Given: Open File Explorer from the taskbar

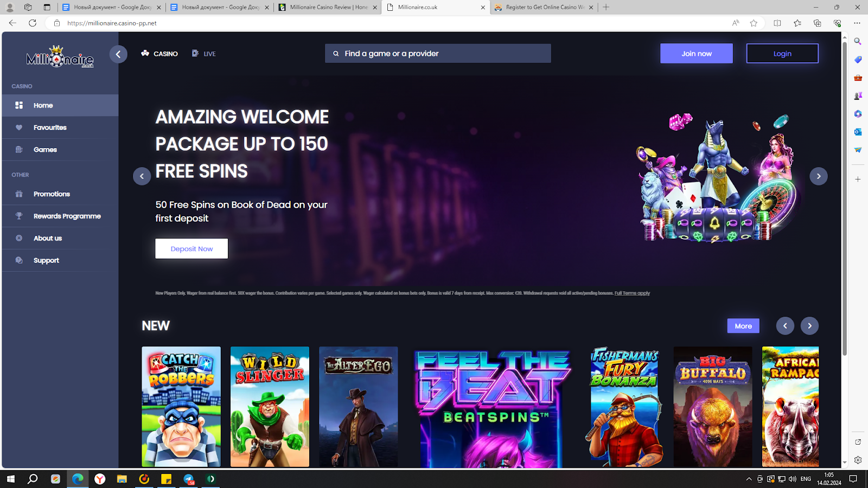Looking at the screenshot, I should [x=122, y=479].
